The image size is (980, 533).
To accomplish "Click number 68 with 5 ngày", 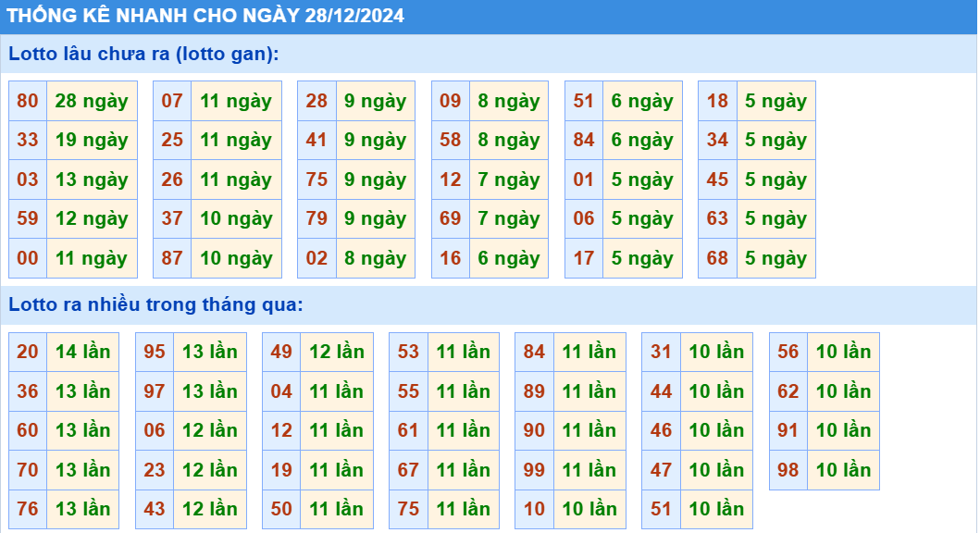I will coord(717,258).
